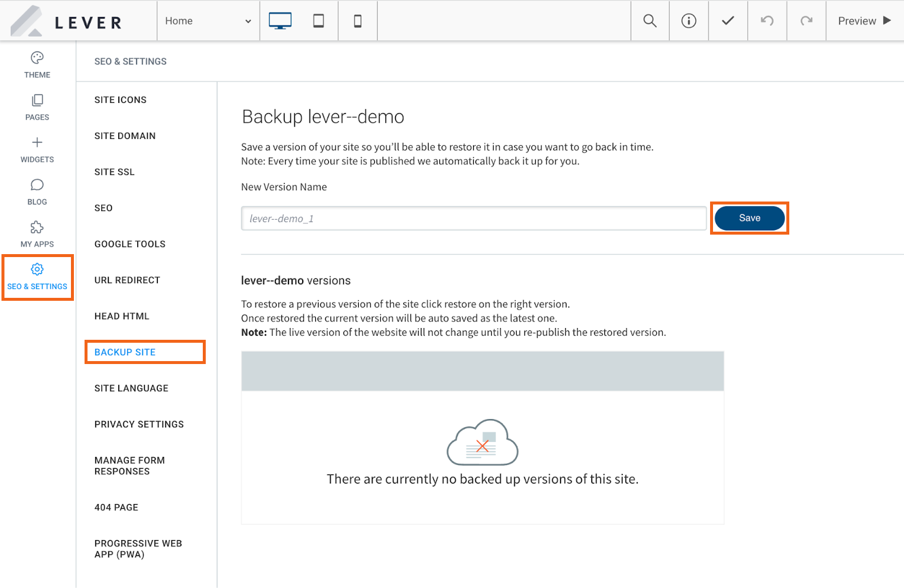Image resolution: width=904 pixels, height=588 pixels.
Task: Redo the last change
Action: click(806, 21)
